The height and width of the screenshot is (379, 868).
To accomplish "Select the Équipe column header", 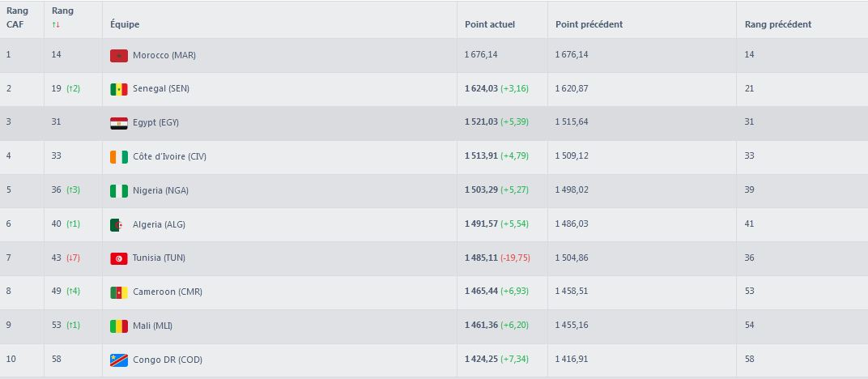I will point(125,24).
